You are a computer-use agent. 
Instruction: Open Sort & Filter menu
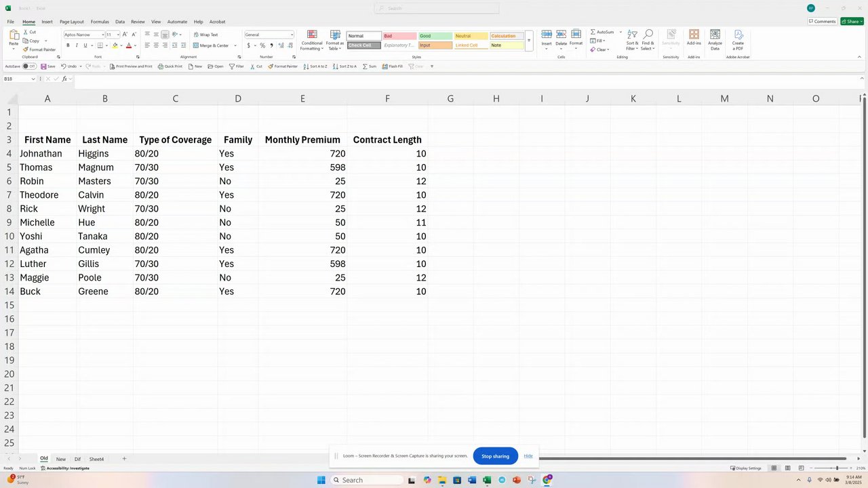pyautogui.click(x=632, y=41)
